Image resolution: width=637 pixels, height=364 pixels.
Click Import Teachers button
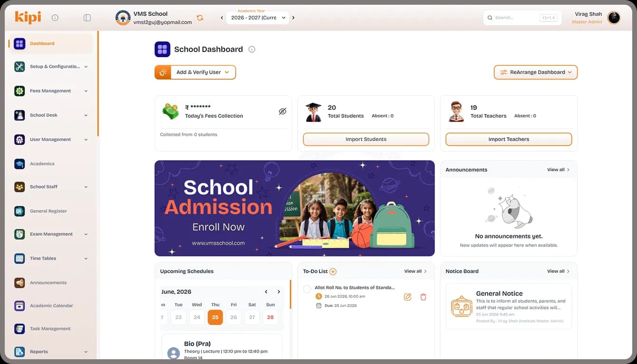[509, 139]
